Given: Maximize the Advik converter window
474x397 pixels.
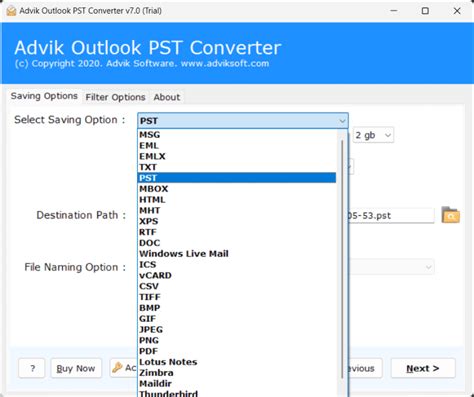Looking at the screenshot, I should [x=425, y=11].
